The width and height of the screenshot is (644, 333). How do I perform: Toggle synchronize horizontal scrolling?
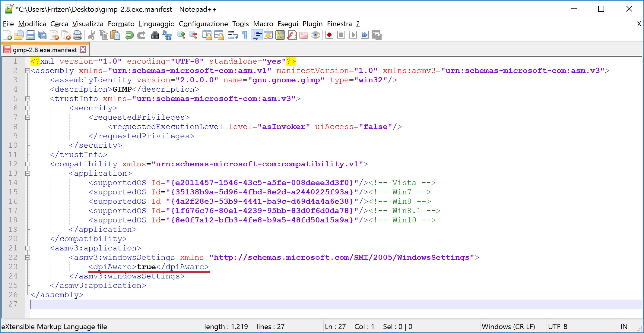219,35
